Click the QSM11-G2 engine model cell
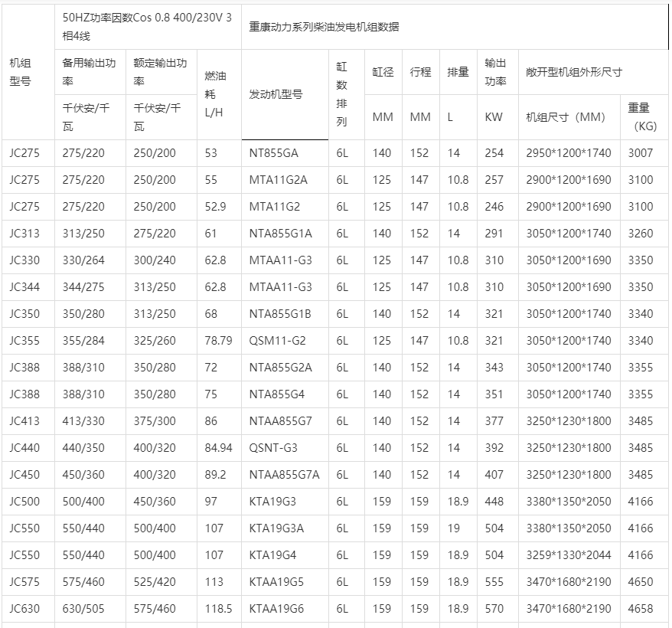The image size is (672, 628). 277,341
